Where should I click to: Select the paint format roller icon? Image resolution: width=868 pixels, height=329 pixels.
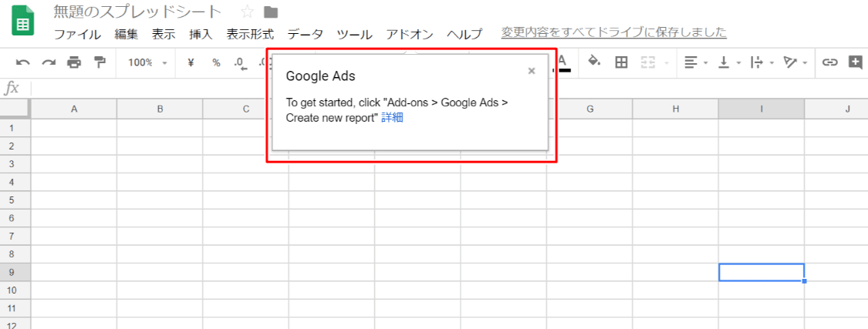[100, 62]
